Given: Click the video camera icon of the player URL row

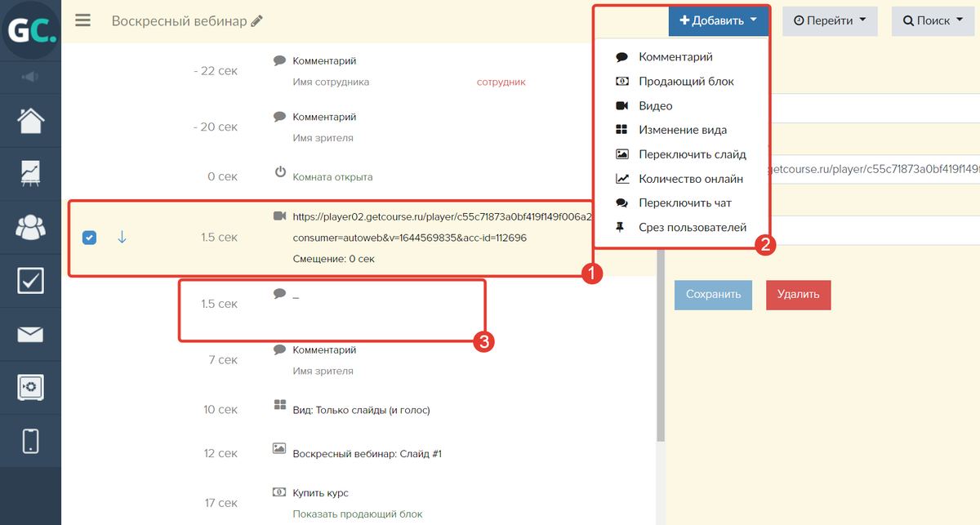Looking at the screenshot, I should tap(279, 216).
